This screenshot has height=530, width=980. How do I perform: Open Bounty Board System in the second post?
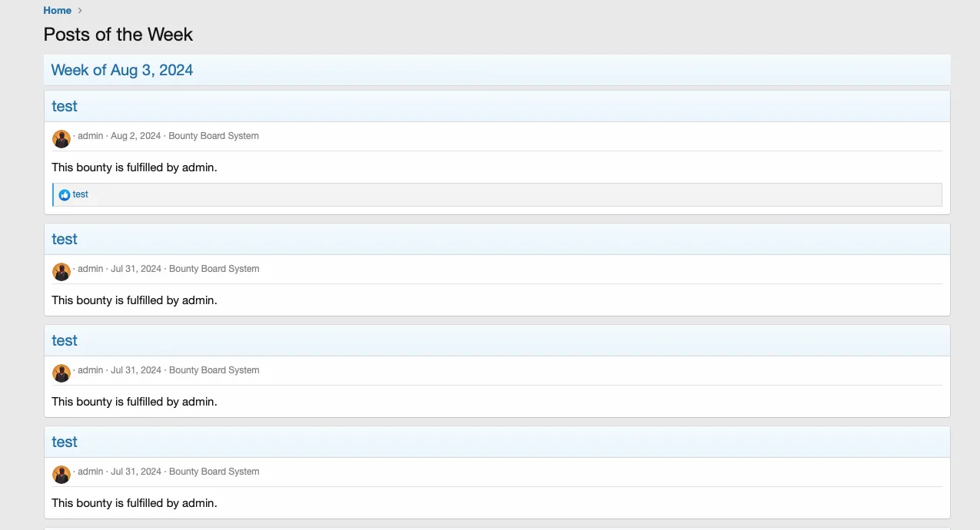click(x=214, y=269)
